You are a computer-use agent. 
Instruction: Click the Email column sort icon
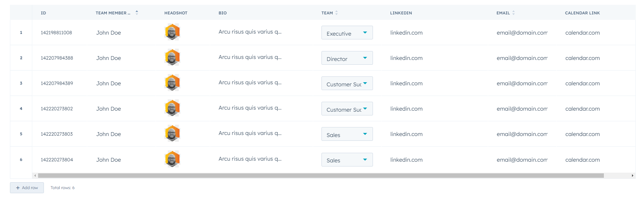(514, 13)
